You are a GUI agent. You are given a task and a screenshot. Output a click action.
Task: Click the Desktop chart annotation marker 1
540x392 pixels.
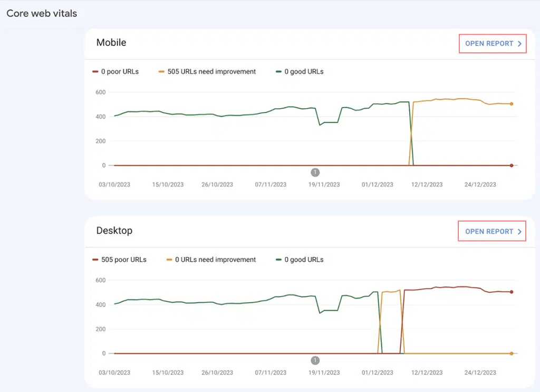315,360
